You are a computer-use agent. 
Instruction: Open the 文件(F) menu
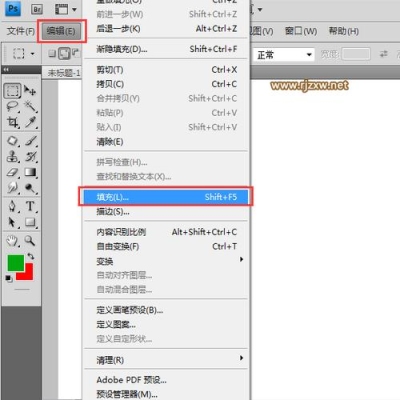[x=21, y=31]
